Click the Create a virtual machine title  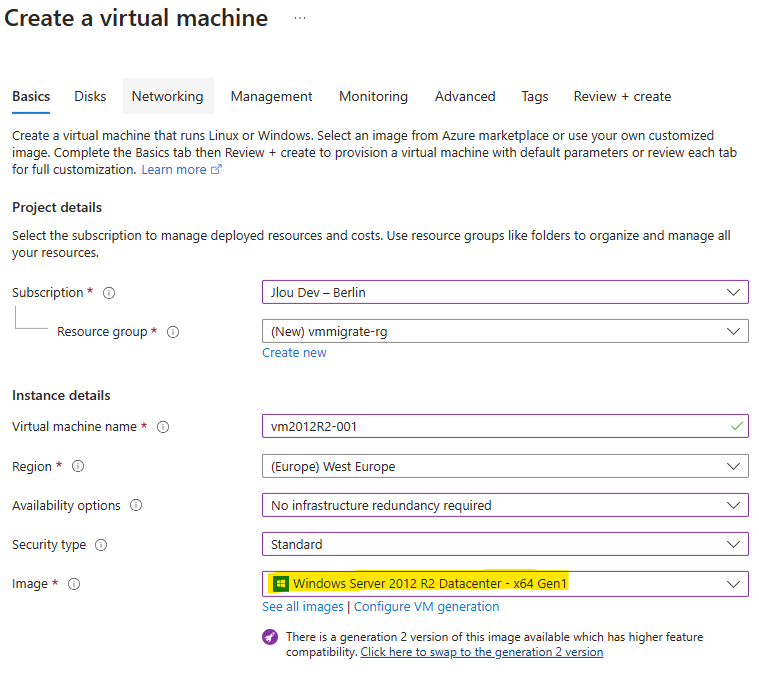click(x=136, y=18)
